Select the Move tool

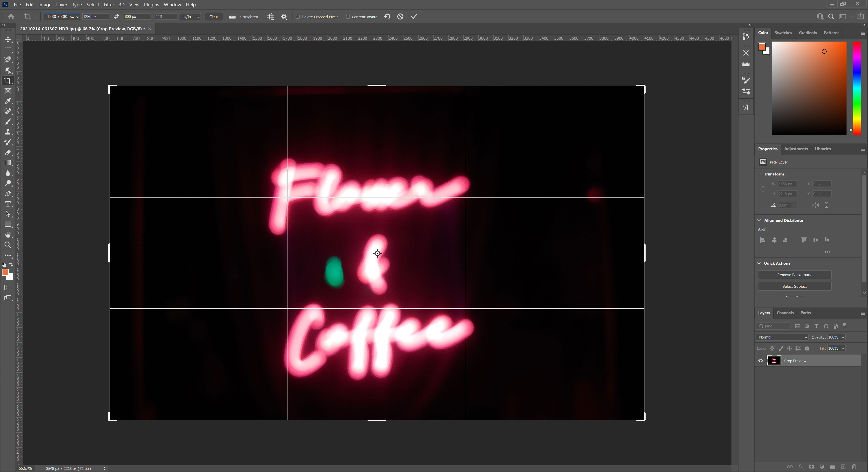(x=8, y=40)
